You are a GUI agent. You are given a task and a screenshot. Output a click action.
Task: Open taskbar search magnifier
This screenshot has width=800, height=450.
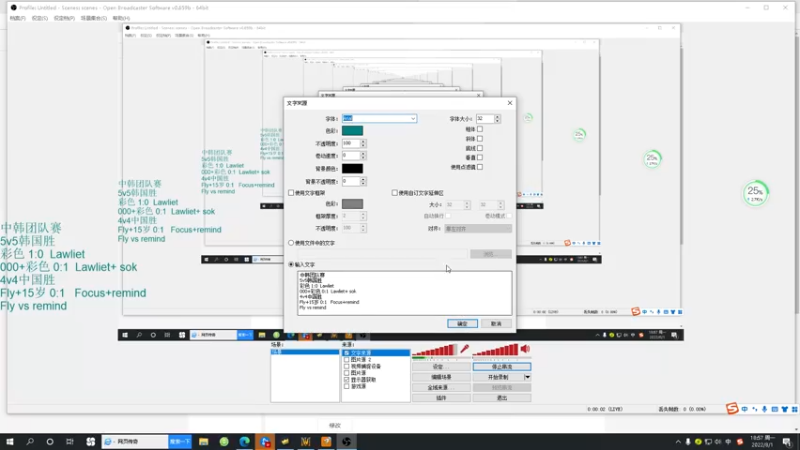(30, 442)
